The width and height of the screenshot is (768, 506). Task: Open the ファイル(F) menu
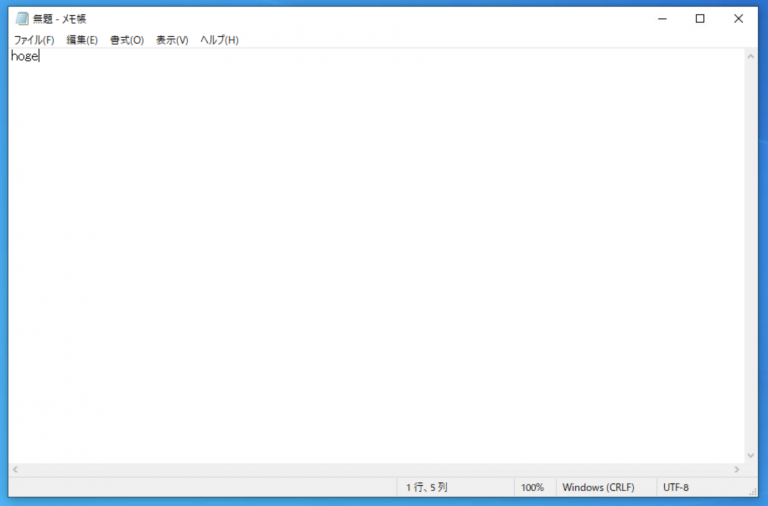[33, 40]
